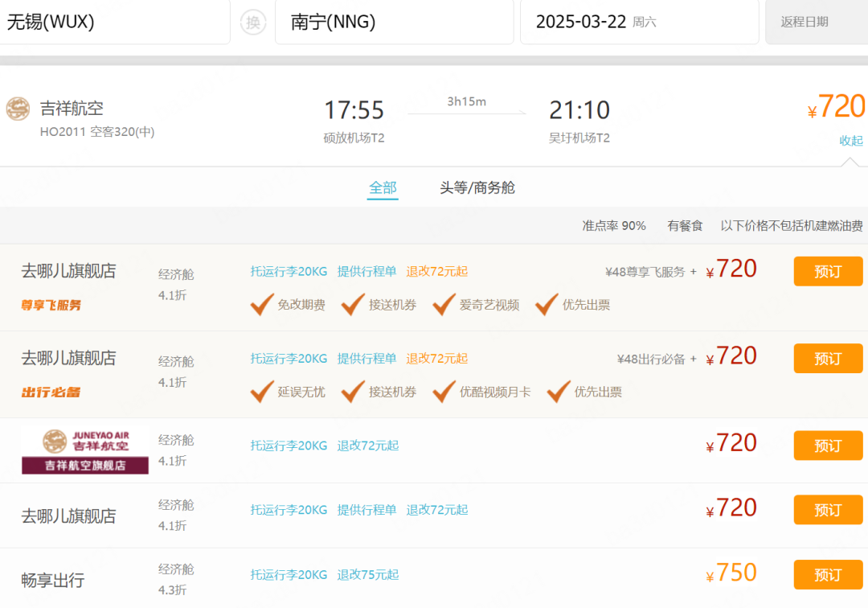Click the 延误无忧 checkmark icon
The image size is (868, 608).
(262, 392)
